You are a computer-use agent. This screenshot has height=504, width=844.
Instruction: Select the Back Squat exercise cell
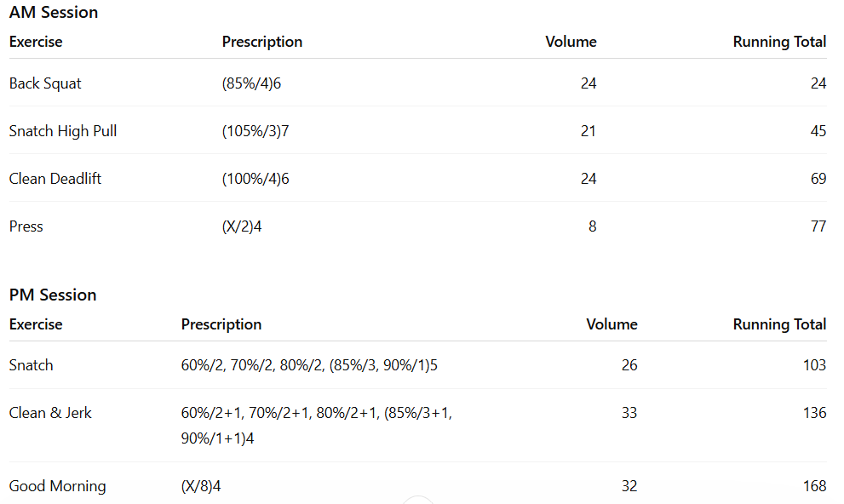45,83
